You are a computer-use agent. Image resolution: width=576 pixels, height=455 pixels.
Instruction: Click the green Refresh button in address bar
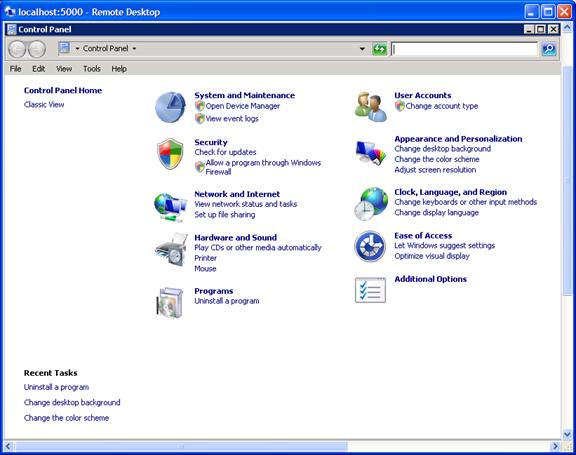pyautogui.click(x=379, y=49)
